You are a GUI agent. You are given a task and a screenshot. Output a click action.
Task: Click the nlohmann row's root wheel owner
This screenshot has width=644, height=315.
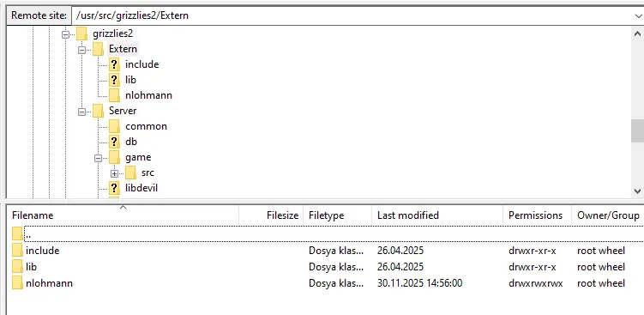click(x=601, y=283)
